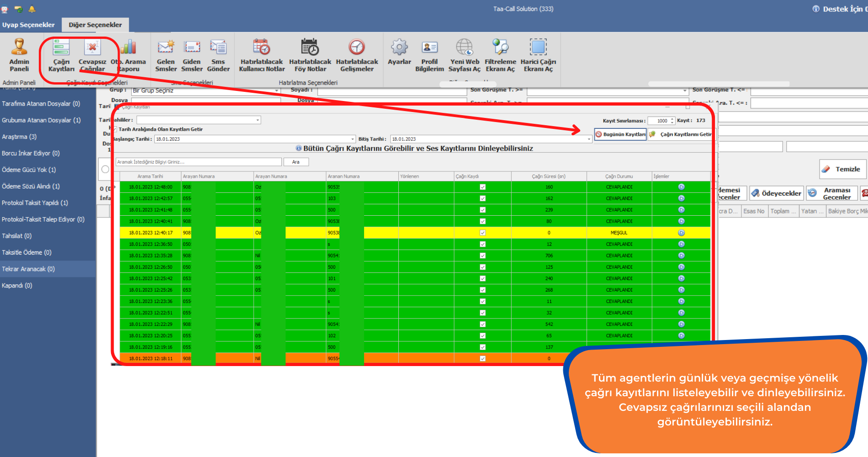Click the bell icon in title bar
The height and width of the screenshot is (457, 868).
pos(32,9)
